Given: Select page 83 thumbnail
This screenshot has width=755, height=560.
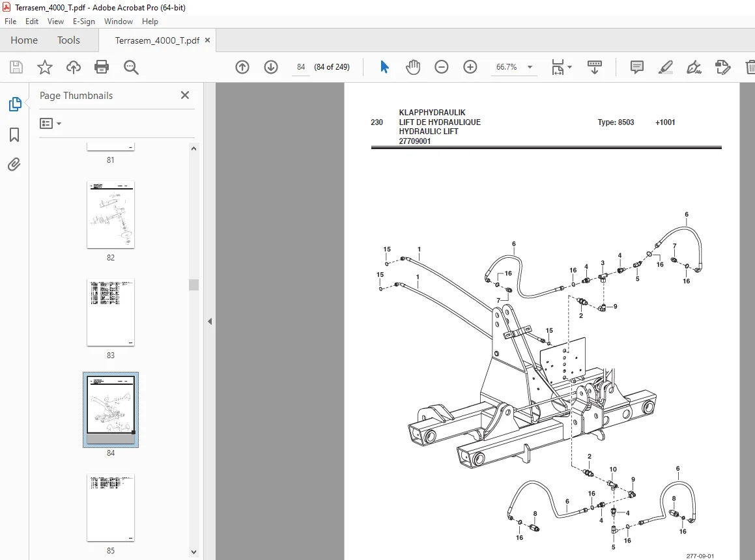Looking at the screenshot, I should pyautogui.click(x=111, y=313).
